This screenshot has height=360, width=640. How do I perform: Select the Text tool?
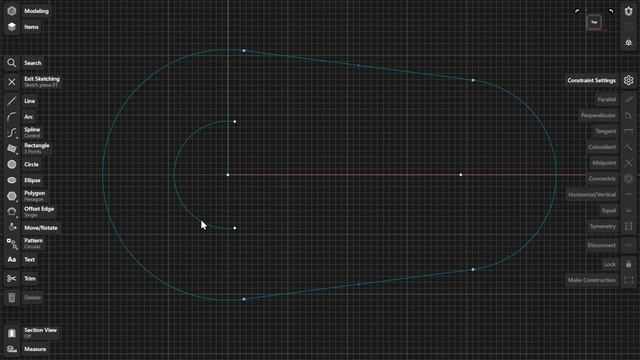point(12,260)
